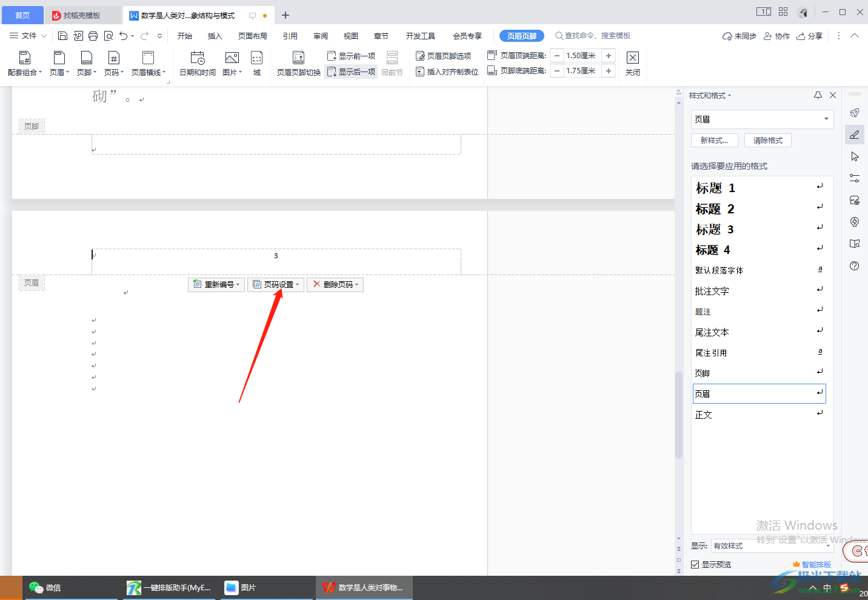Viewport: 868px width, 600px height.
Task: Click the 协作 collaborate button
Action: 776,36
